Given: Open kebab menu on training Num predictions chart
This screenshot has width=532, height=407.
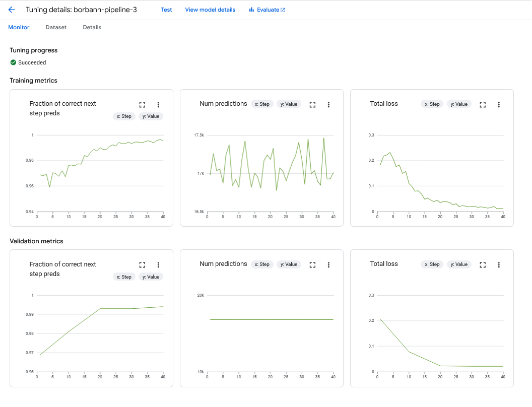Looking at the screenshot, I should point(328,104).
